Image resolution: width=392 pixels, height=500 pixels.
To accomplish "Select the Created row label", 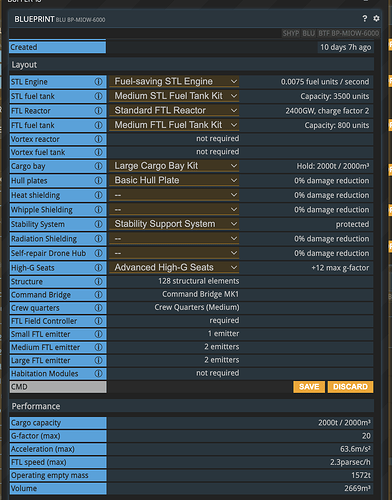I will pyautogui.click(x=24, y=47).
